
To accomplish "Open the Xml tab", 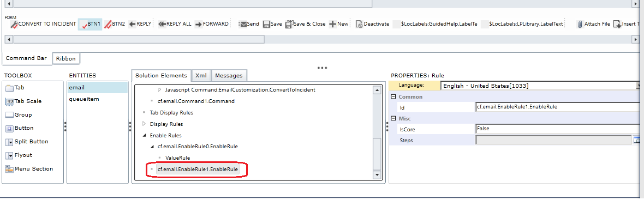I will [x=201, y=75].
